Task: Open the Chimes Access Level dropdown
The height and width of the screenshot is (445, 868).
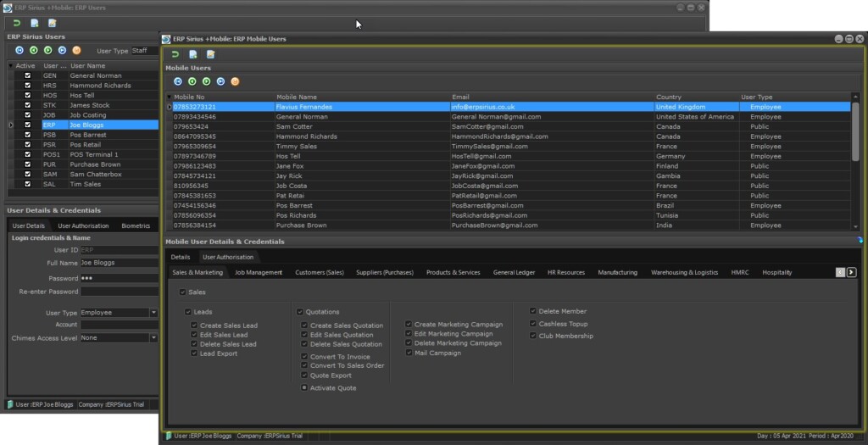Action: click(154, 337)
